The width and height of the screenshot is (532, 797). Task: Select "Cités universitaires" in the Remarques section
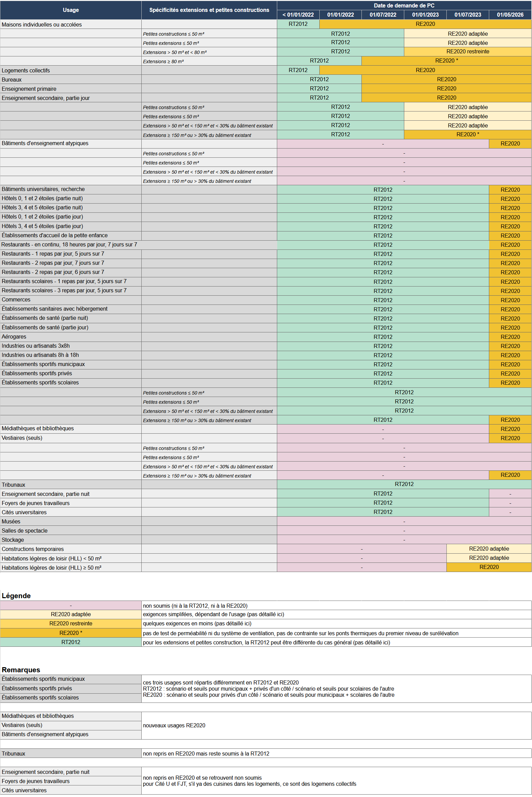click(x=71, y=790)
